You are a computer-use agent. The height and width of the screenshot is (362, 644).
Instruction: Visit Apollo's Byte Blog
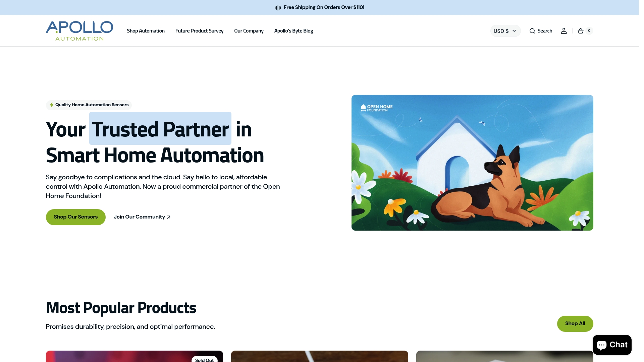pyautogui.click(x=293, y=31)
